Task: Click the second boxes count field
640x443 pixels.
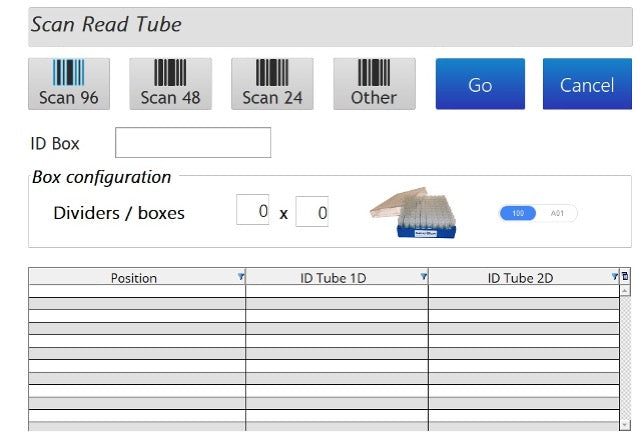Action: tap(312, 211)
